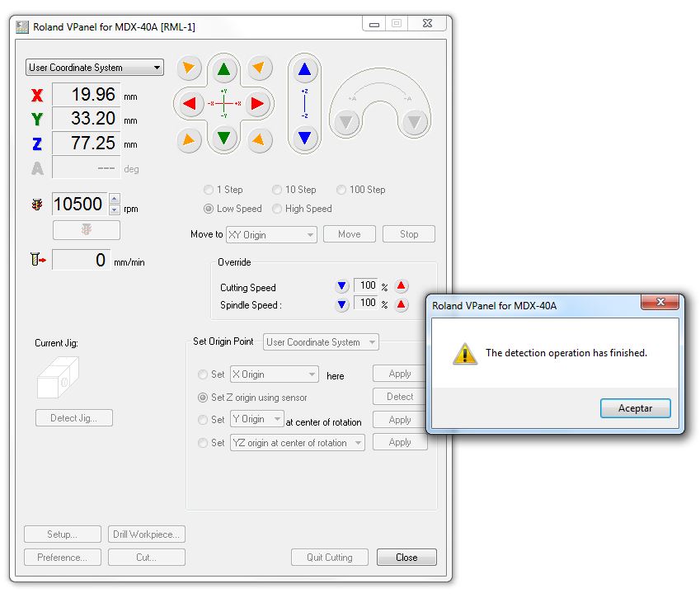Click the Cut... button
Image resolution: width=700 pixels, height=612 pixels.
(x=147, y=558)
